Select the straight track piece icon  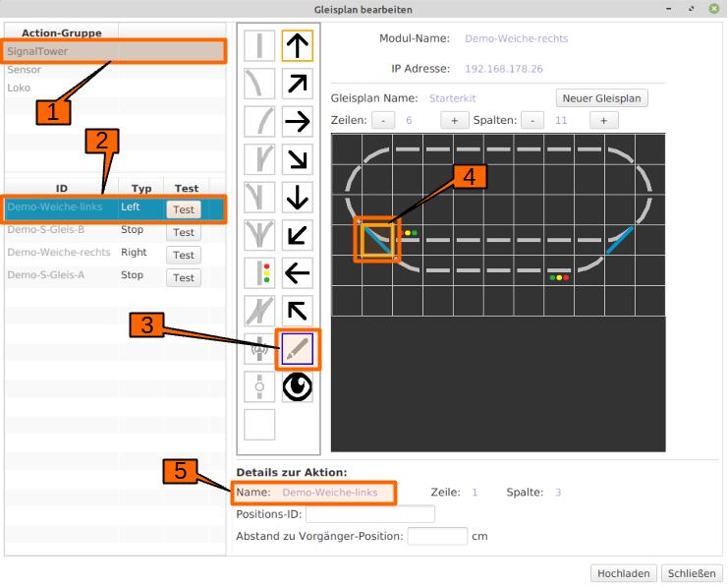pyautogui.click(x=259, y=46)
